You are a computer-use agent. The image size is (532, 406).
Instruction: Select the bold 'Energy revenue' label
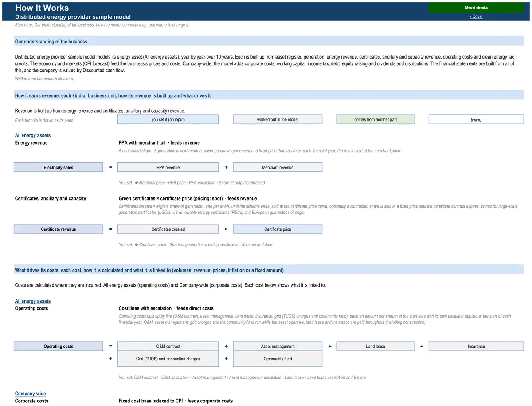tap(31, 143)
